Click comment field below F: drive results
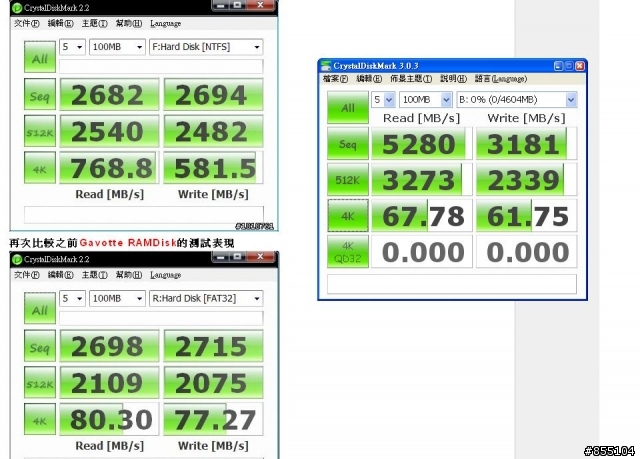640x459 pixels. pyautogui.click(x=144, y=215)
